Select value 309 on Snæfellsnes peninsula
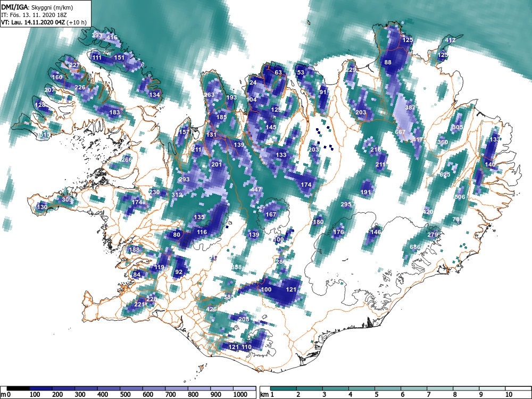This screenshot has width=532, height=399. [x=67, y=199]
